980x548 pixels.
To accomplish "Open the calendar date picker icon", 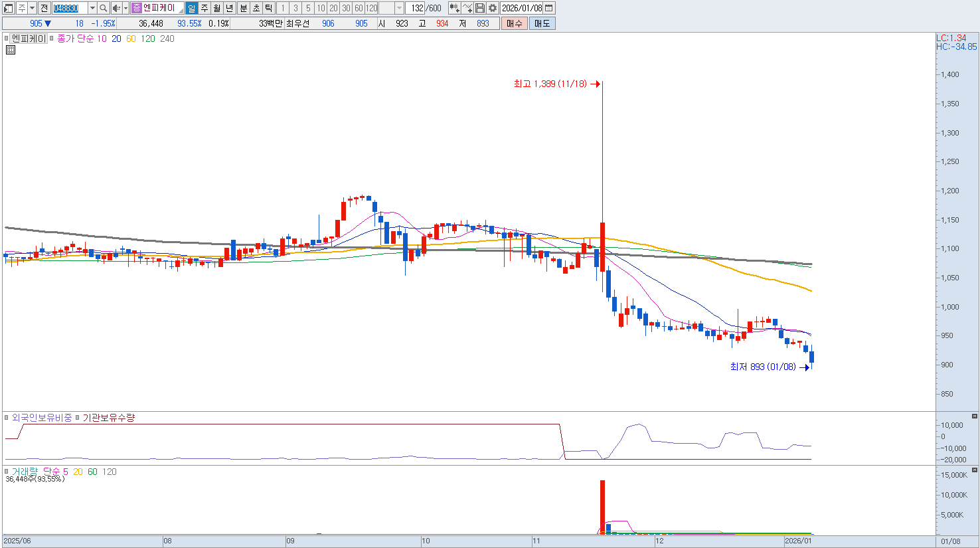I will 549,8.
